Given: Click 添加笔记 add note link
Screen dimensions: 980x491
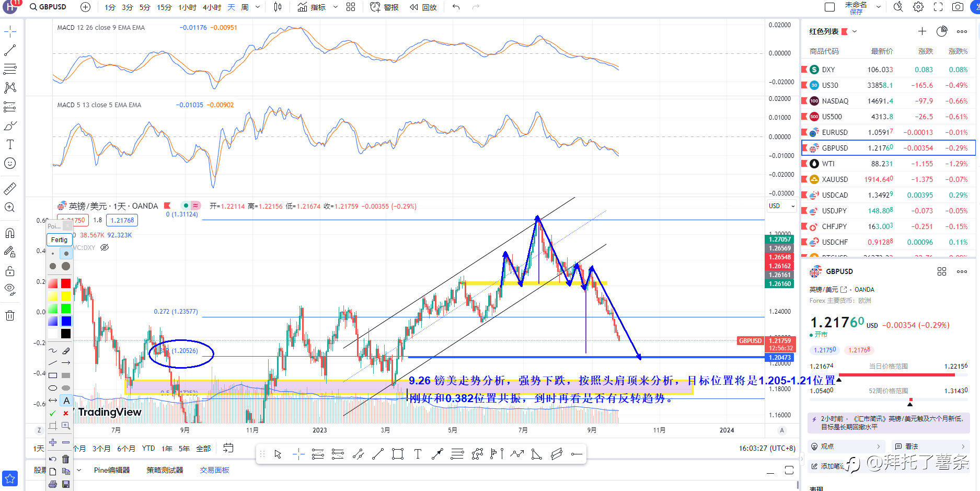Looking at the screenshot, I should [x=827, y=466].
